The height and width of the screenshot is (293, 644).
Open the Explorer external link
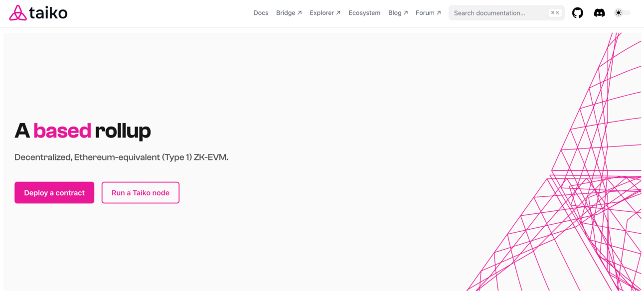[325, 13]
